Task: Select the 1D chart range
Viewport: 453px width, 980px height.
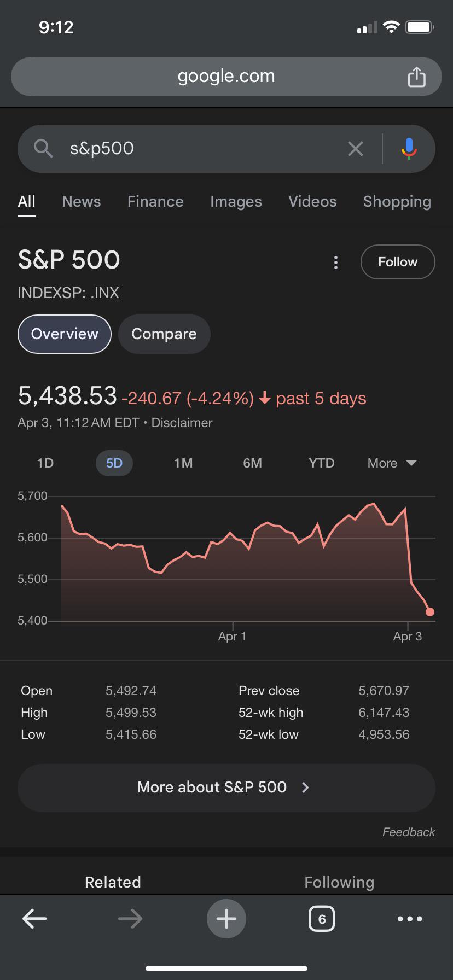Action: pos(45,463)
